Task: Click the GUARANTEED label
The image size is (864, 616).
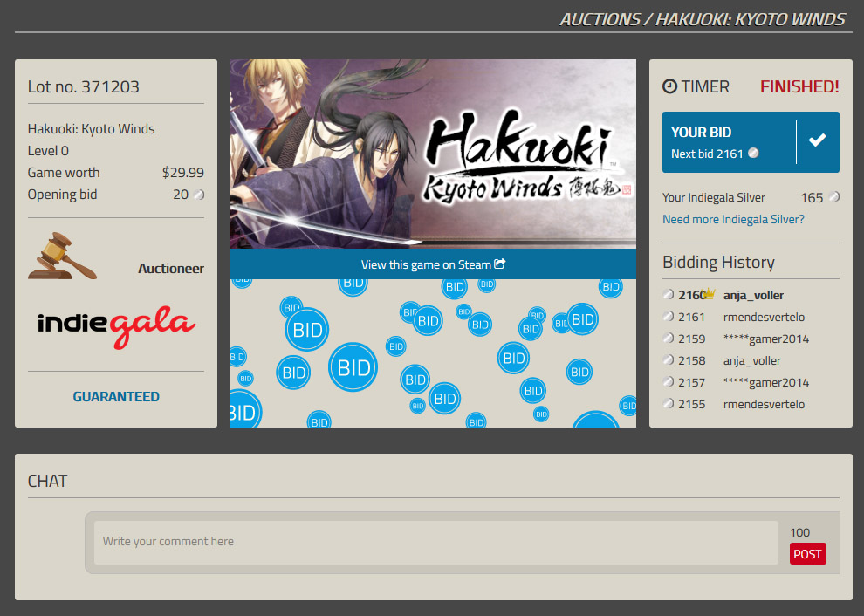Action: (116, 397)
